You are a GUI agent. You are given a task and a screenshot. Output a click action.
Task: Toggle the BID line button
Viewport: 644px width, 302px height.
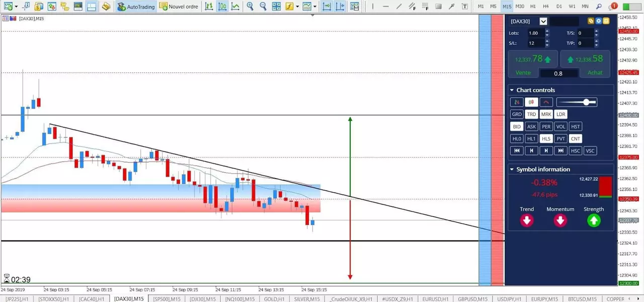[x=517, y=126]
